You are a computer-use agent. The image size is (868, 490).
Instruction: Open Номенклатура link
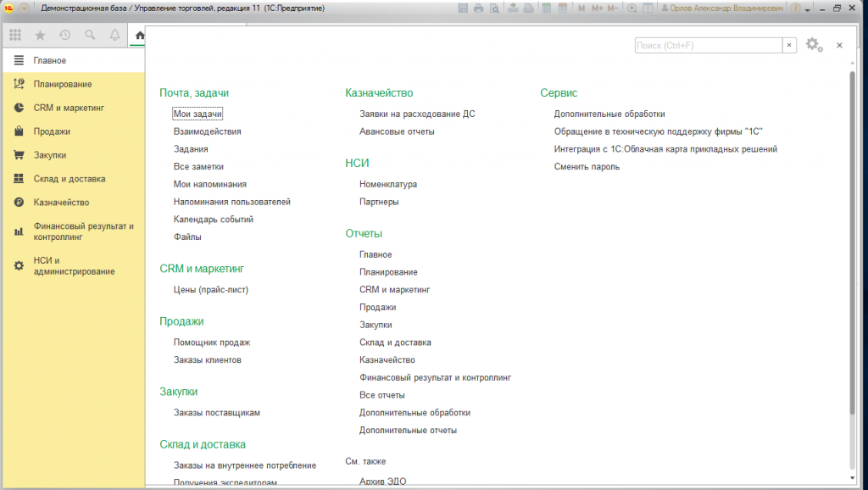(388, 184)
